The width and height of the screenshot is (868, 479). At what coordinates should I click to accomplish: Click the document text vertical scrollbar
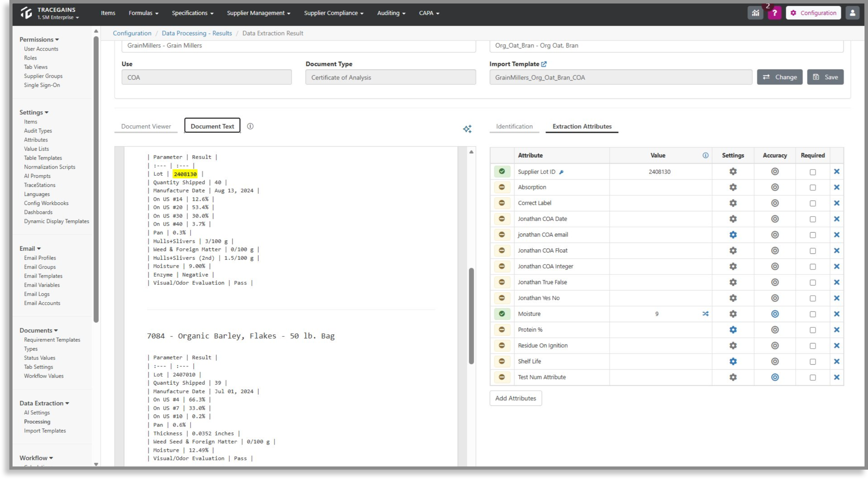[x=471, y=316]
